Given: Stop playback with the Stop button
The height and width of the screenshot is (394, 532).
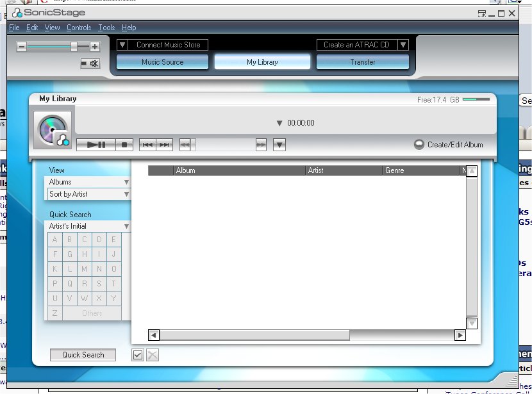Looking at the screenshot, I should pyautogui.click(x=124, y=145).
